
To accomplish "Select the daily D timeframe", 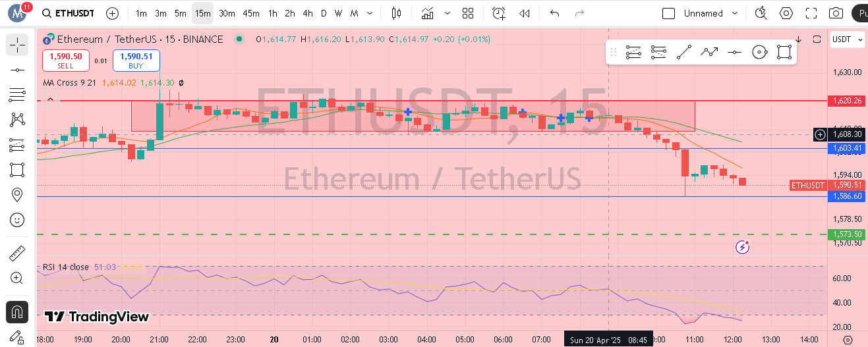I will point(324,13).
